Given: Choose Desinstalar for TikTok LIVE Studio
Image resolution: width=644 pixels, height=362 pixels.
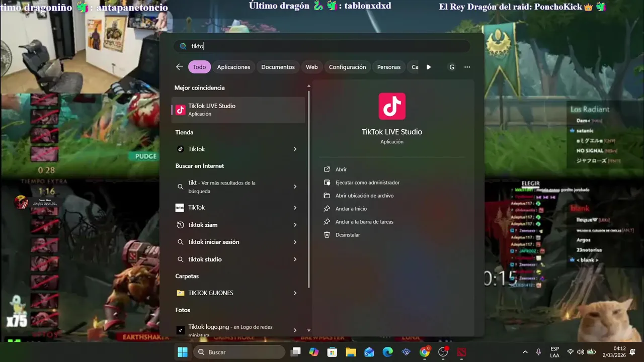Looking at the screenshot, I should (348, 235).
